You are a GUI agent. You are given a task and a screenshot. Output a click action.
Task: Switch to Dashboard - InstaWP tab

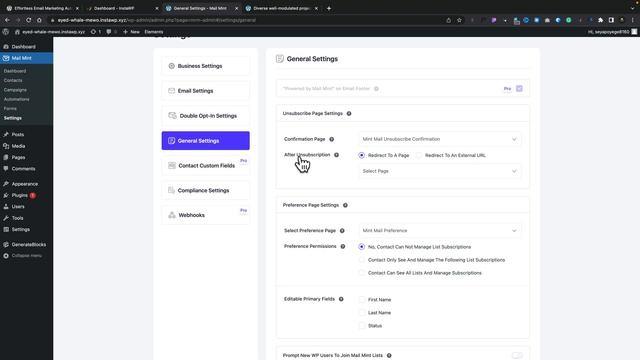(121, 8)
